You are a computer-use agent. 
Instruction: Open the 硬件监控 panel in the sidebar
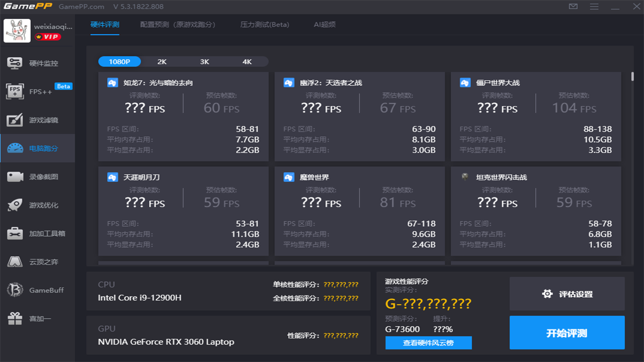37,63
